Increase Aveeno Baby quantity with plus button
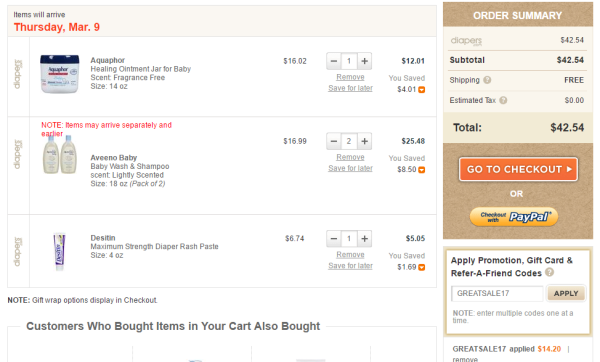600x362 pixels. click(365, 141)
